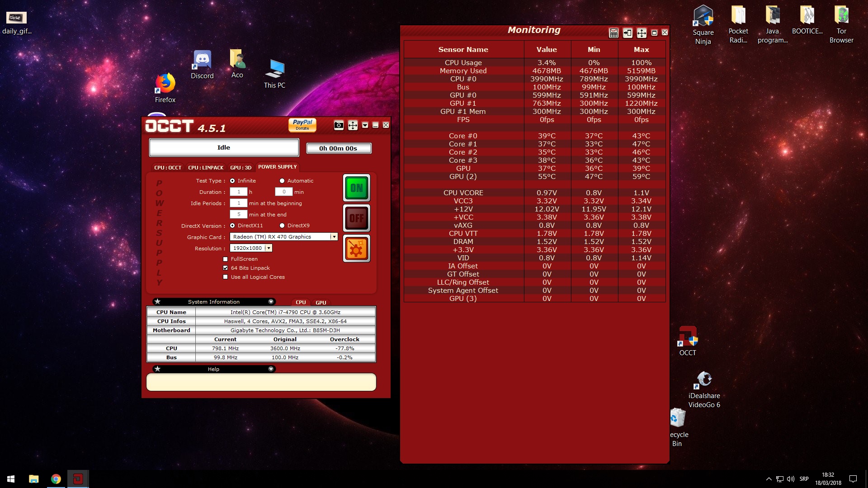Open the iDealshare VideoGo 6 shortcut
Viewport: 868px width, 488px height.
[704, 389]
